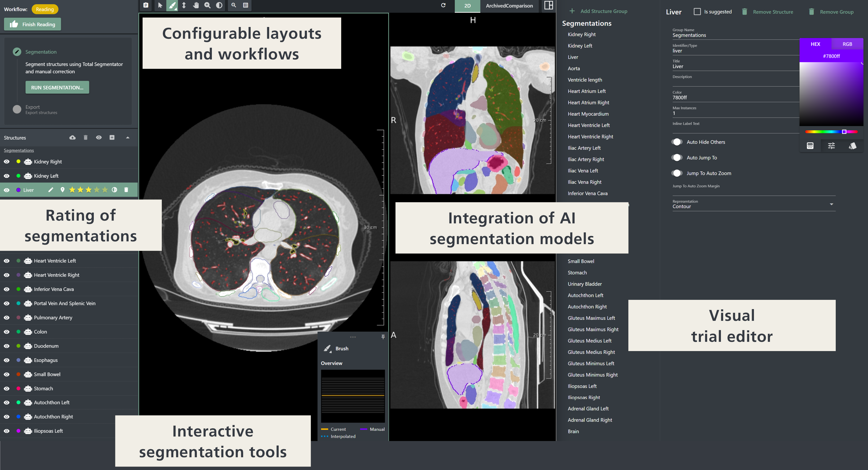
Task: Select the brush tool in top toolbar
Action: 172,5
